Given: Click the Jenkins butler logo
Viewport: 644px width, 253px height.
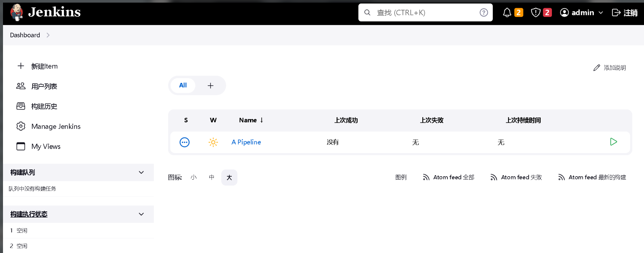Looking at the screenshot, I should 16,12.
